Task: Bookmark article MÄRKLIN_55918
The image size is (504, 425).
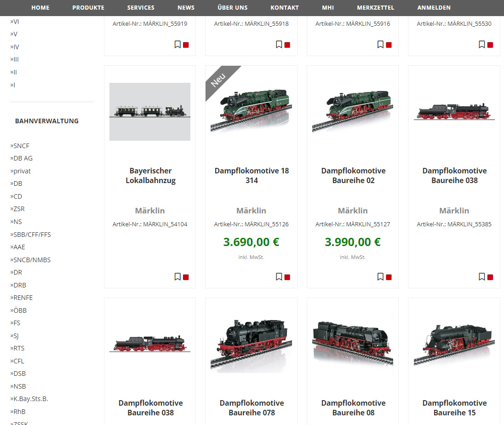Action: pyautogui.click(x=279, y=44)
